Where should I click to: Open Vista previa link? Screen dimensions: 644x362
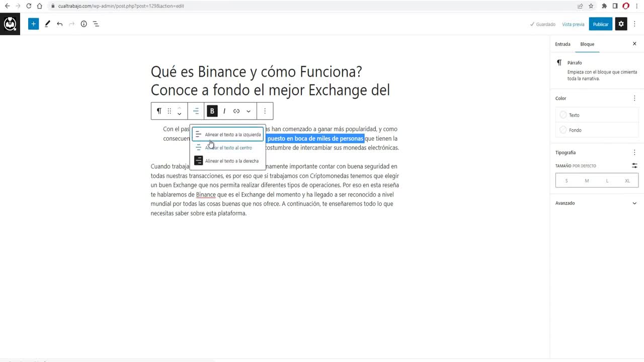(x=573, y=24)
